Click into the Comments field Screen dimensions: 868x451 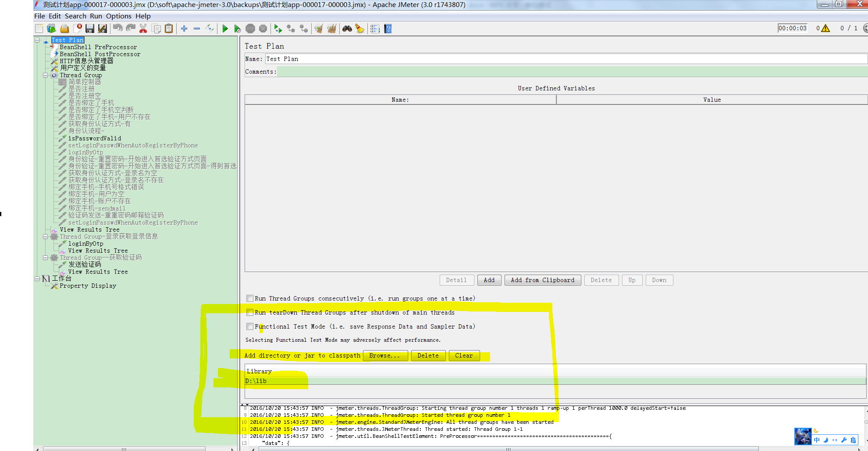[x=573, y=72]
